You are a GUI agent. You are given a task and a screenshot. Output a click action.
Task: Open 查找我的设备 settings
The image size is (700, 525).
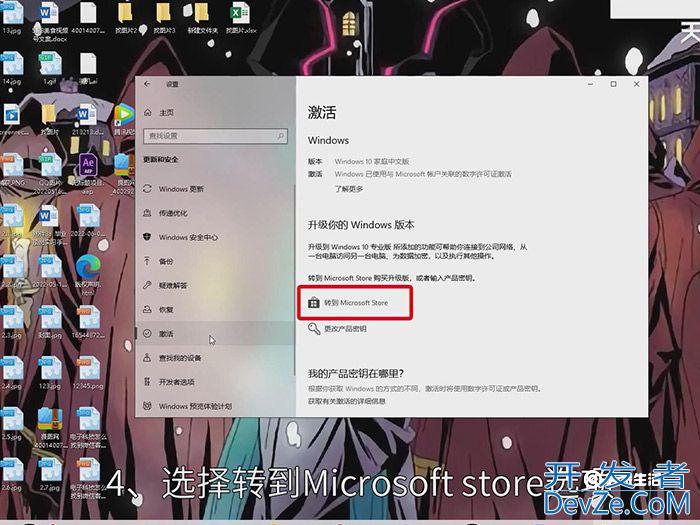215,358
